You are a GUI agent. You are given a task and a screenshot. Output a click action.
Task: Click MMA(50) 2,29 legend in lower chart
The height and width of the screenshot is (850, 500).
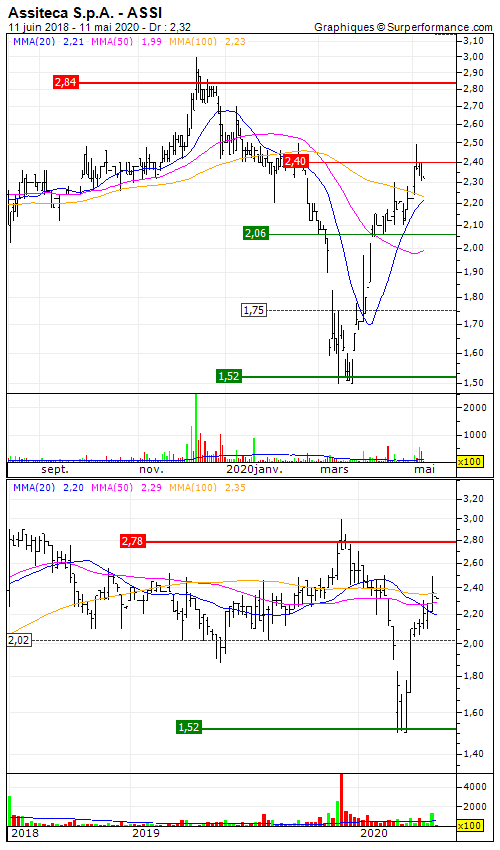126,487
